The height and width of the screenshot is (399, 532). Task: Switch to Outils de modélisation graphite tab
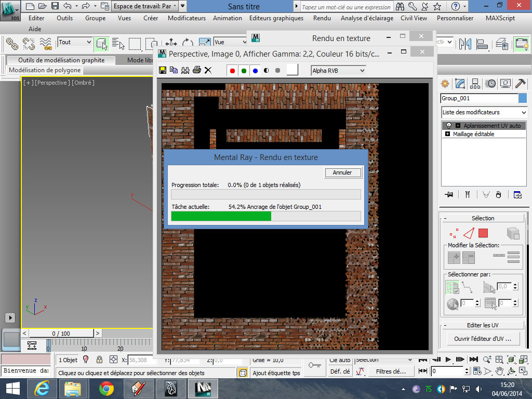tap(61, 60)
